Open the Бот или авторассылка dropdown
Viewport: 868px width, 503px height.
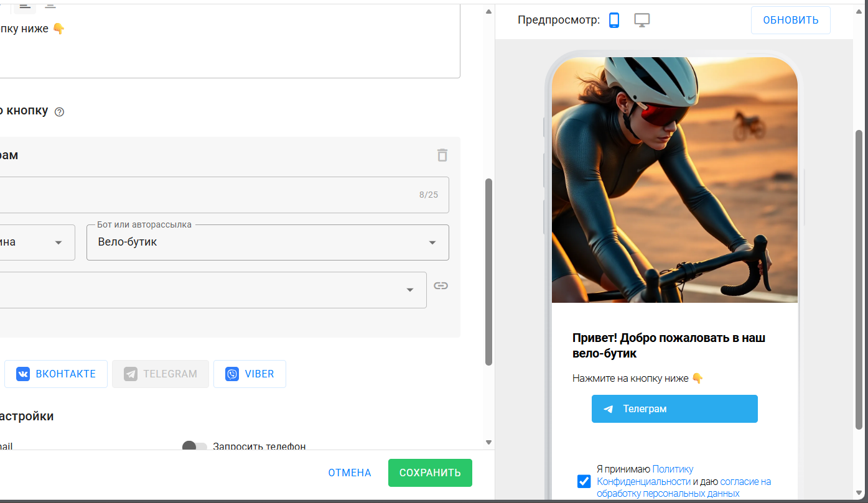[x=268, y=242]
